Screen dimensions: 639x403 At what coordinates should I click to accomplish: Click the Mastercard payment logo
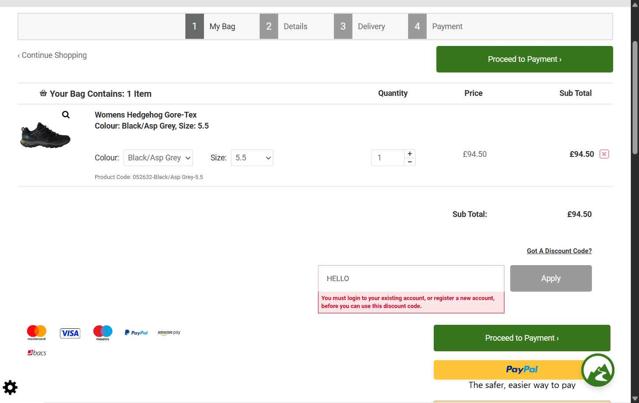click(x=37, y=332)
